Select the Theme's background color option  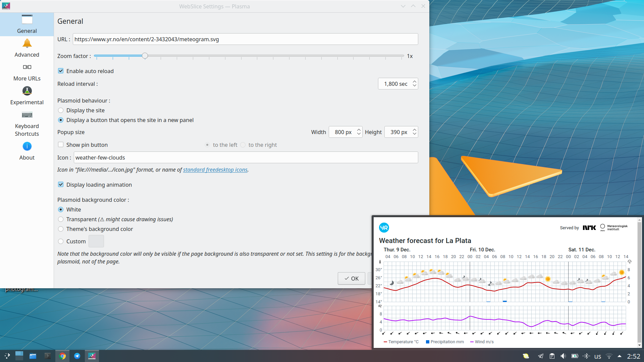[61, 229]
